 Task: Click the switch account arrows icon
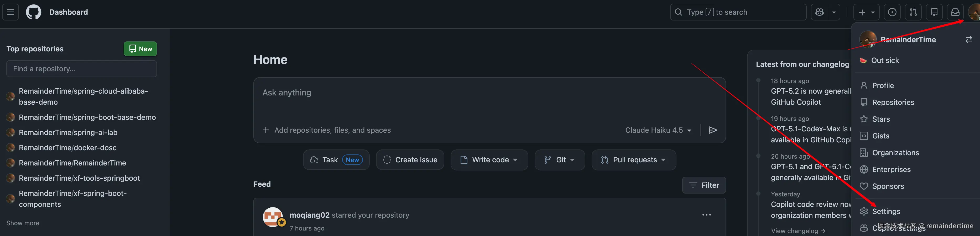969,40
